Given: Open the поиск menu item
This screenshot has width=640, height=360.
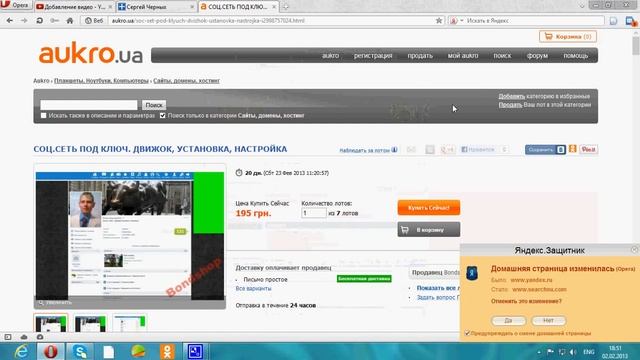Looking at the screenshot, I should tap(502, 56).
